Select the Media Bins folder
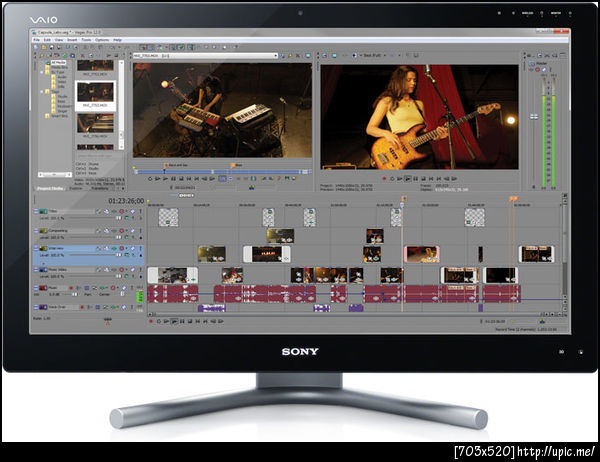The image size is (600, 462). (60, 67)
